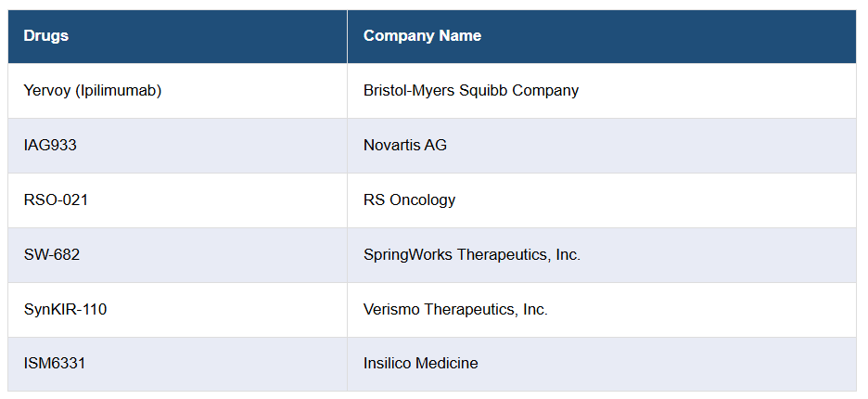Click AG after Novartis

pyautogui.click(x=436, y=146)
